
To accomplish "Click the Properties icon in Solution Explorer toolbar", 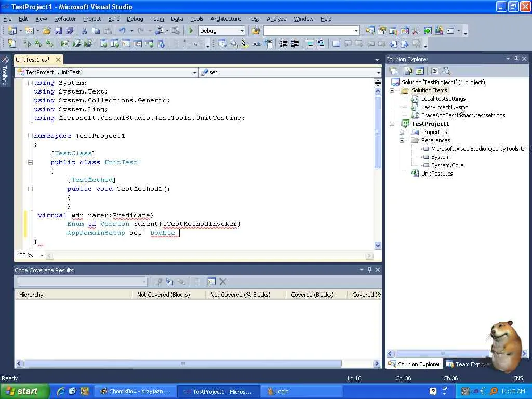I will (394, 71).
